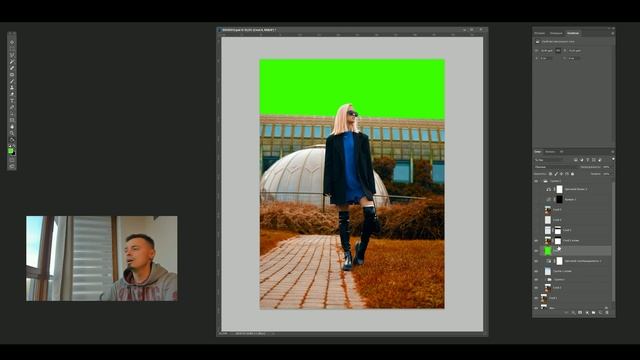Open the layer fill dropdown
This screenshot has height=360, width=640.
click(x=606, y=174)
